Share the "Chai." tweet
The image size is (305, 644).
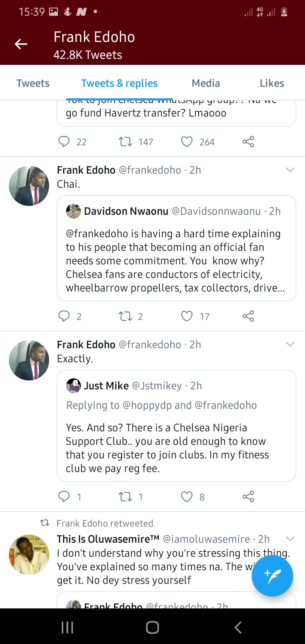pos(248,316)
